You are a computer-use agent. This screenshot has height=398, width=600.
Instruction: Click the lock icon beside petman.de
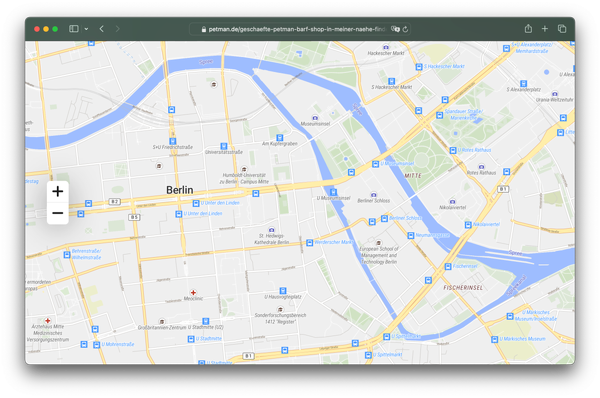click(204, 29)
